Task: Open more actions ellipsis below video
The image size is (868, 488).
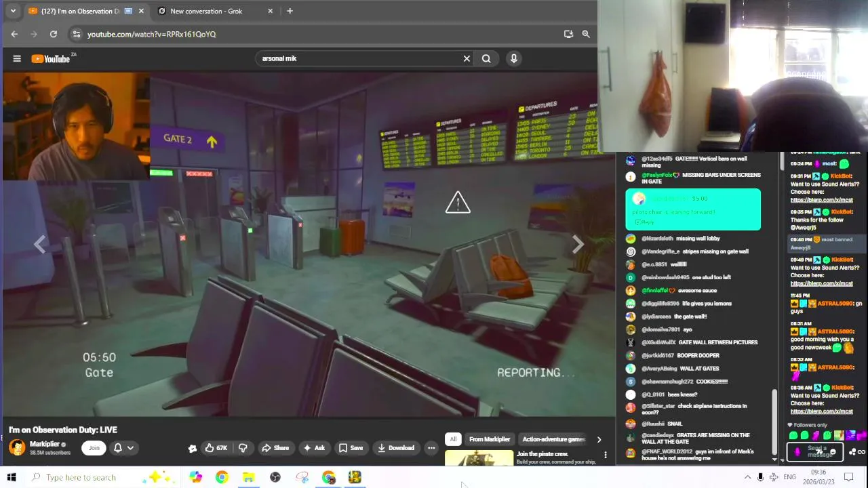Action: click(431, 447)
